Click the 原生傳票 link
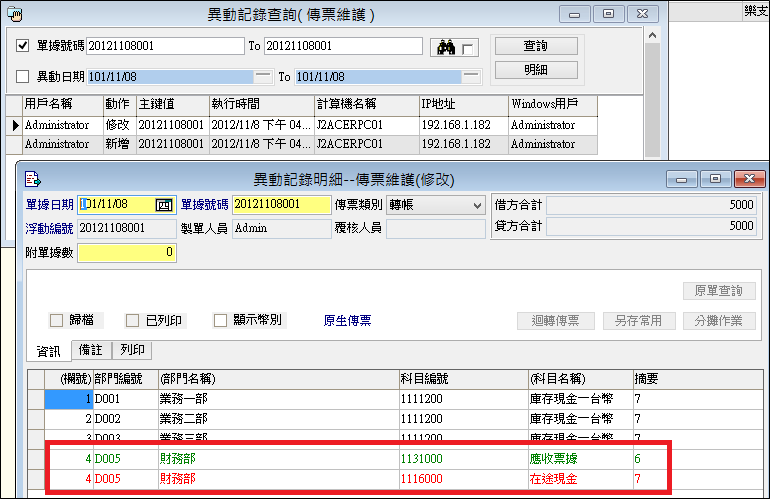 coord(347,321)
